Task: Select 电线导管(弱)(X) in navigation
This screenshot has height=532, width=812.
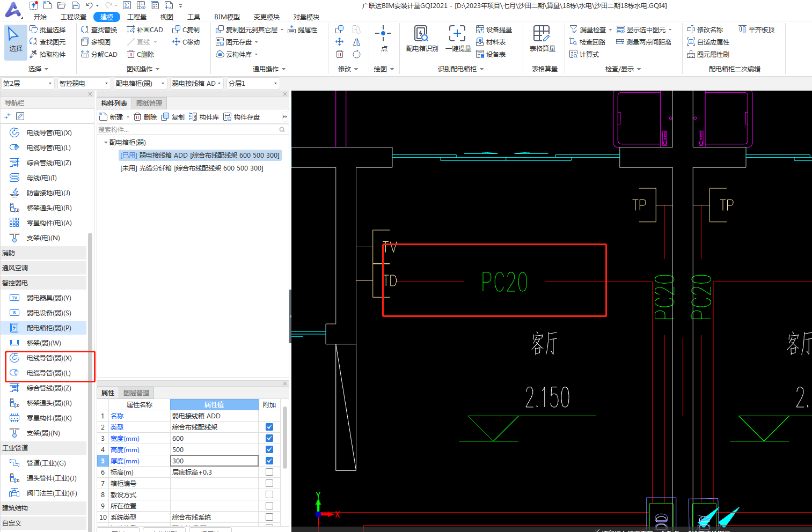Action: (43, 358)
